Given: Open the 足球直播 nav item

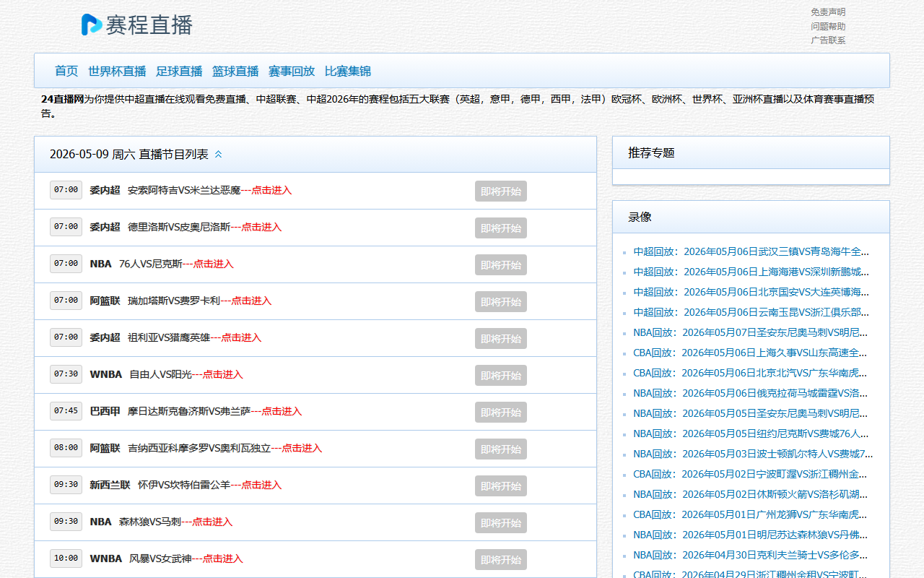Looking at the screenshot, I should 179,71.
